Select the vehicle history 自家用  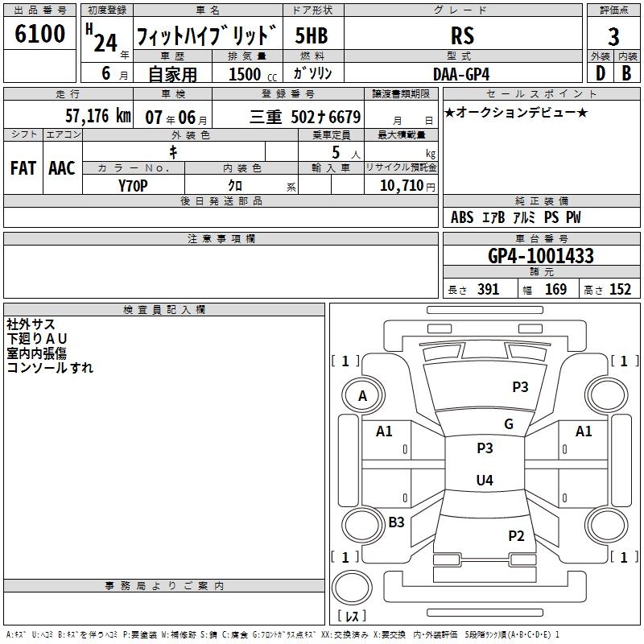coord(172,74)
